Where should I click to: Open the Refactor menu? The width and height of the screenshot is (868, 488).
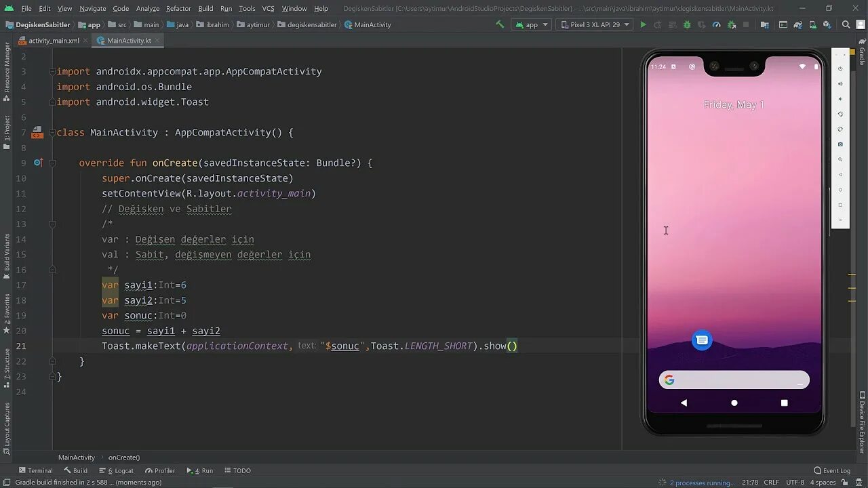coord(178,9)
